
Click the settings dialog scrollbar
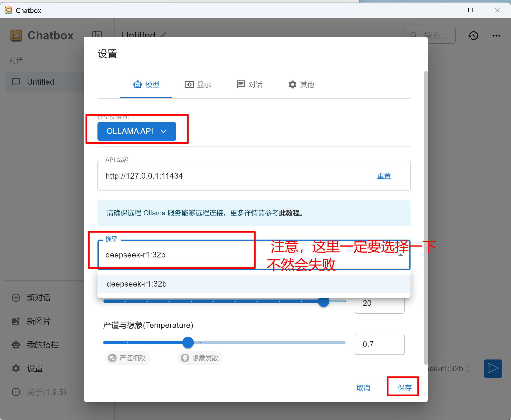[x=426, y=218]
